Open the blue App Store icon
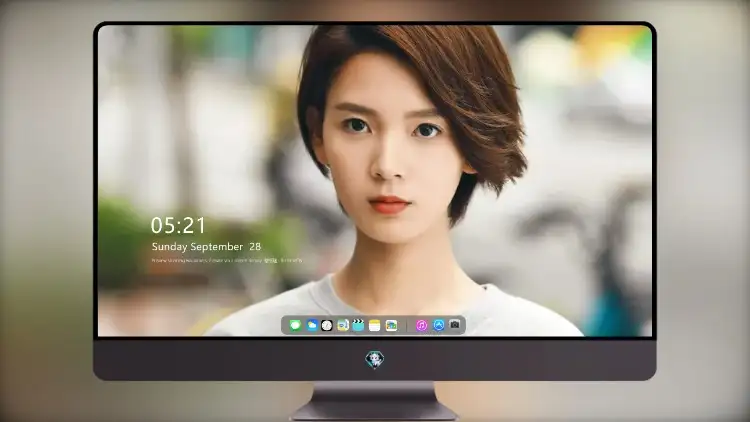The height and width of the screenshot is (422, 750). pyautogui.click(x=439, y=325)
